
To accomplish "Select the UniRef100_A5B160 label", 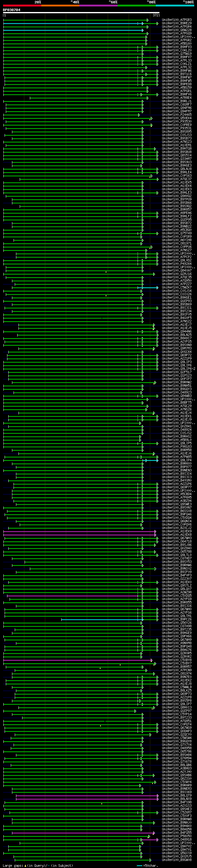I will tap(177, 43).
